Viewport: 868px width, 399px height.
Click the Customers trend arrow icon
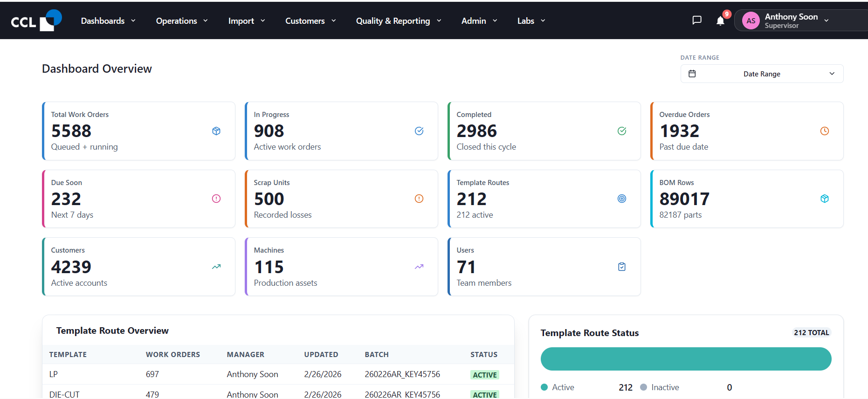(216, 267)
